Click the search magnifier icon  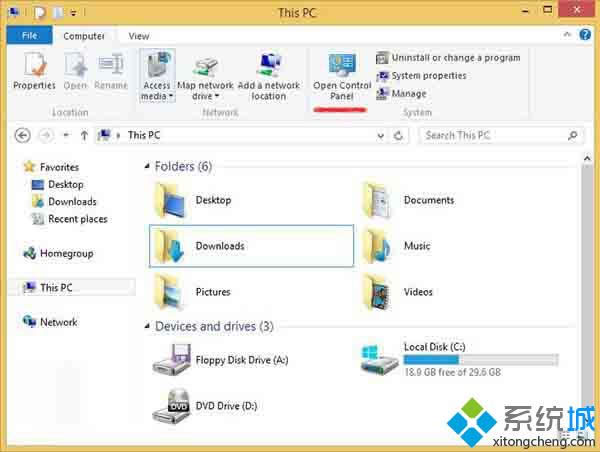[x=573, y=135]
